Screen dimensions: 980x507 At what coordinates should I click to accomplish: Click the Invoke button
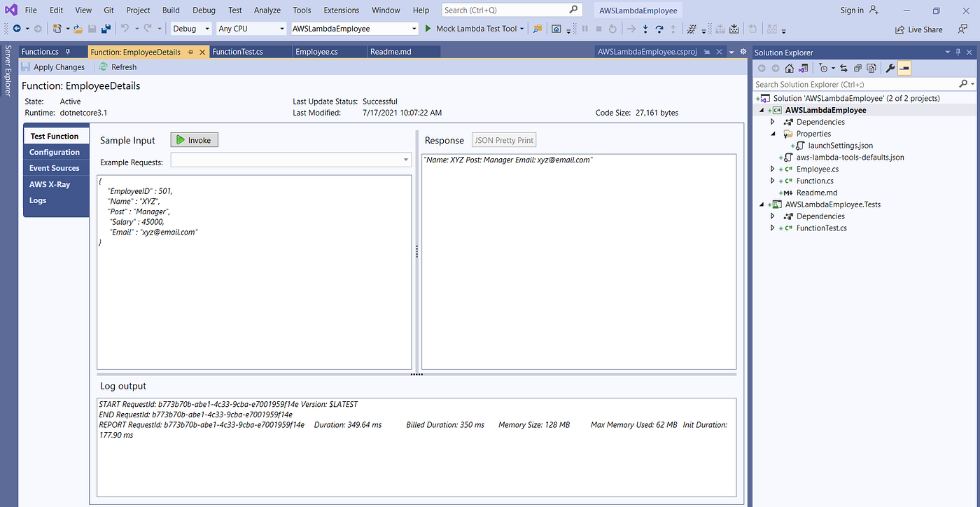pos(195,140)
